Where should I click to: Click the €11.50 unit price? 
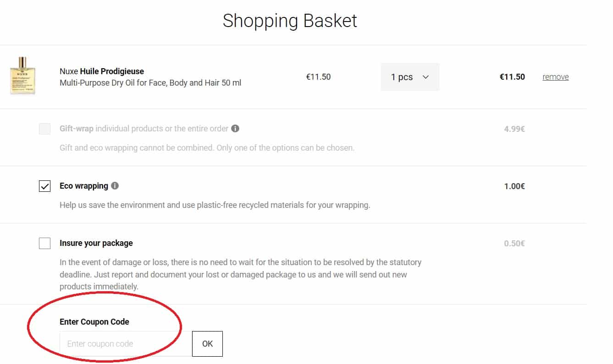319,76
